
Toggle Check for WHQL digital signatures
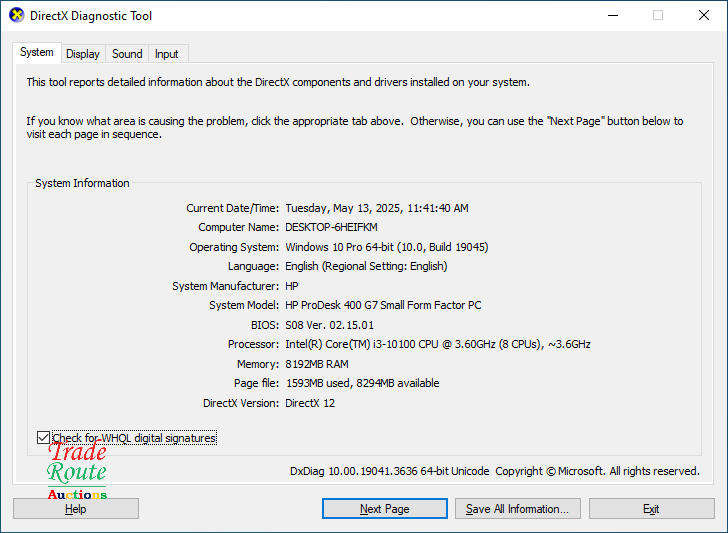tap(43, 438)
